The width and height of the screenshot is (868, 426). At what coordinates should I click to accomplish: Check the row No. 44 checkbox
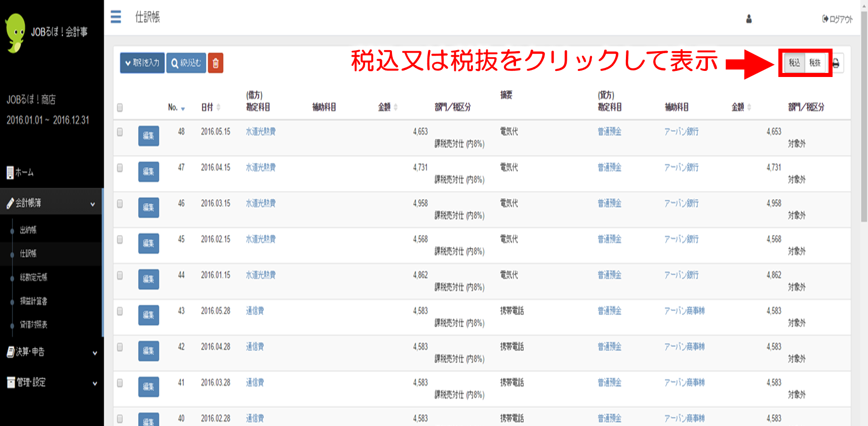coord(120,276)
